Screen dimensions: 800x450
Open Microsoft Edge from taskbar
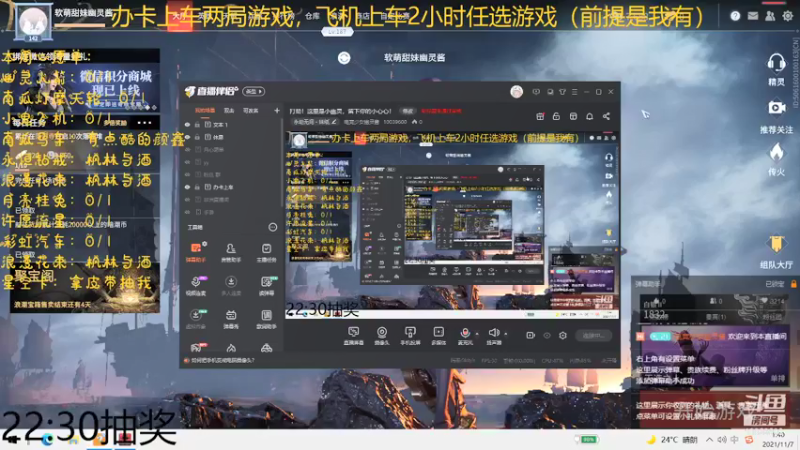point(47,440)
